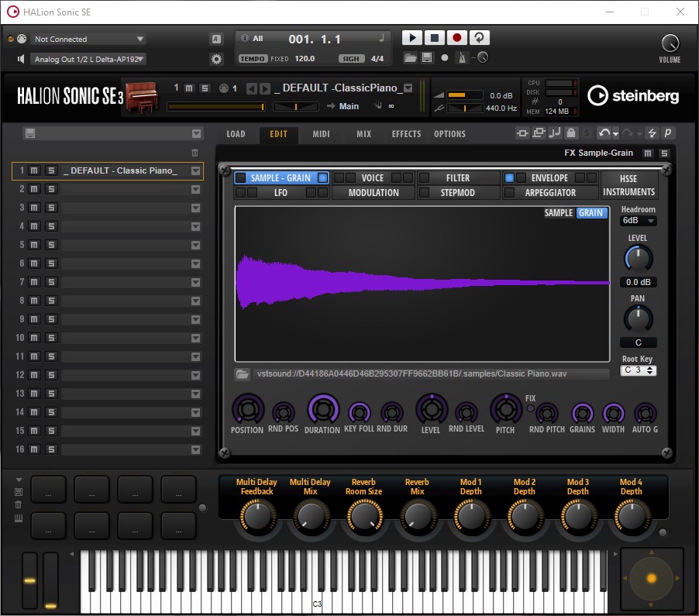Screen dimensions: 699x616
Task: Switch to SAMPLE mode in waveform display
Action: pyautogui.click(x=558, y=213)
